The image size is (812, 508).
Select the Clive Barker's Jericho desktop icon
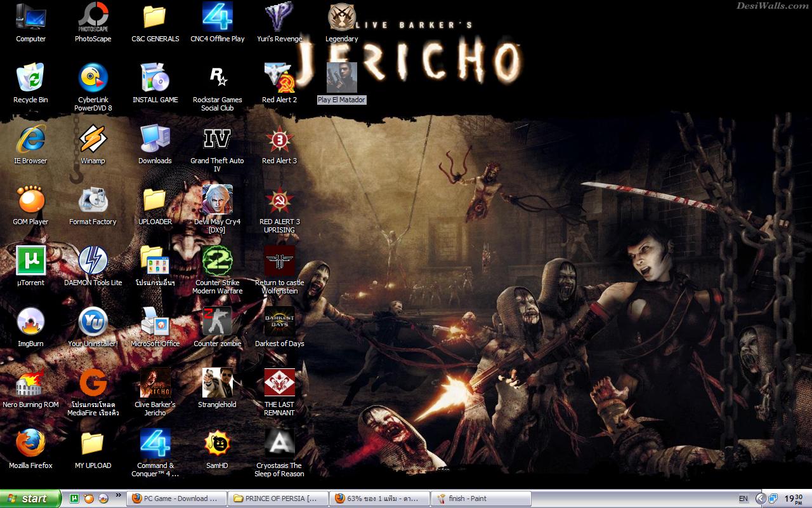[155, 383]
